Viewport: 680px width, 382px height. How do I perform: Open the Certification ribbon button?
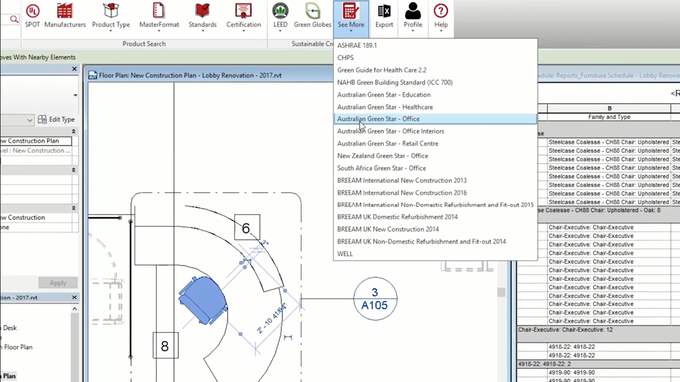coord(243,17)
